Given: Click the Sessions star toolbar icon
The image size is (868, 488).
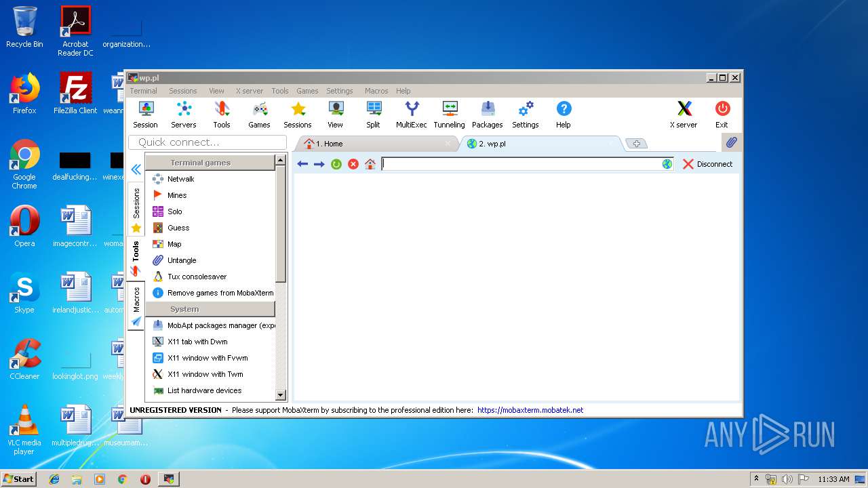Looking at the screenshot, I should (x=298, y=115).
